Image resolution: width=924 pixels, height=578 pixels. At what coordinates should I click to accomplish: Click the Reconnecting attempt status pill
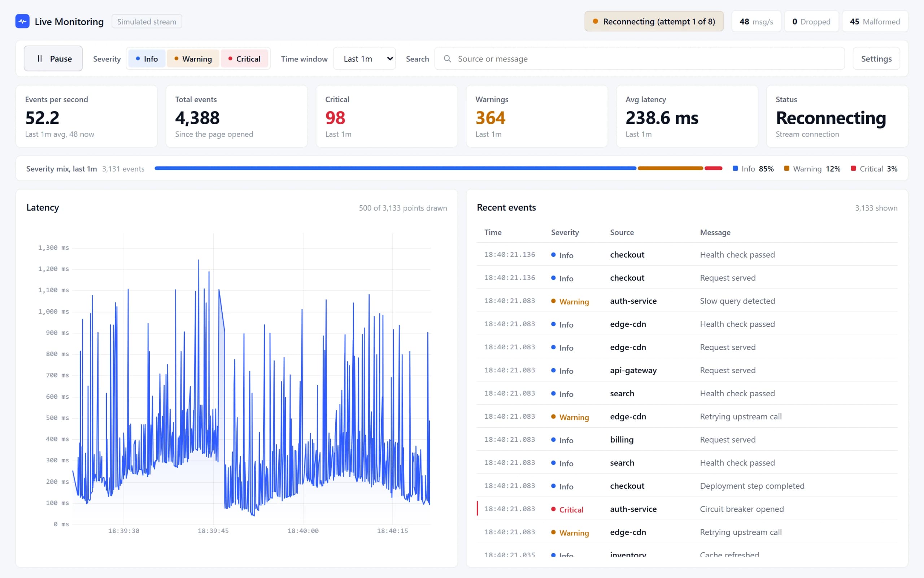pyautogui.click(x=654, y=21)
